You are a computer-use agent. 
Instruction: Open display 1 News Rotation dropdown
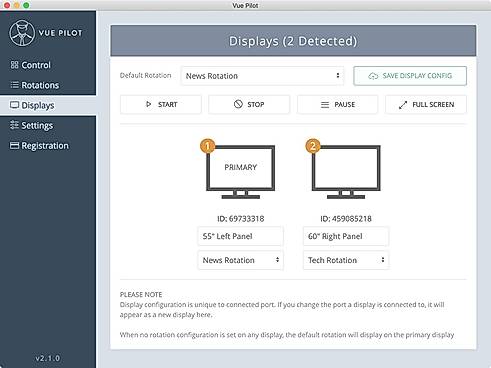click(240, 260)
